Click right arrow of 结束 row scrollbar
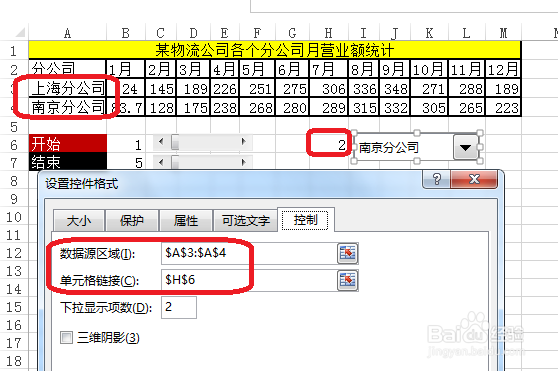The image size is (558, 371). 244,162
